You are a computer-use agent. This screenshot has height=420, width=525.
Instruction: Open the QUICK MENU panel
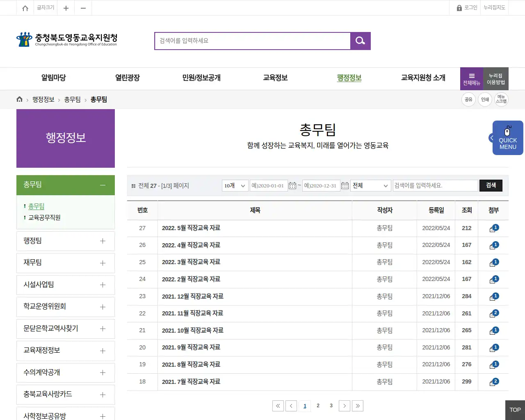(508, 138)
